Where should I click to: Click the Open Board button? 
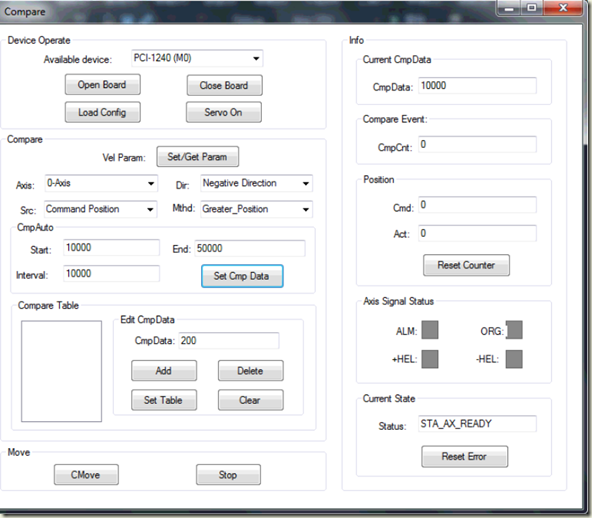tap(103, 85)
